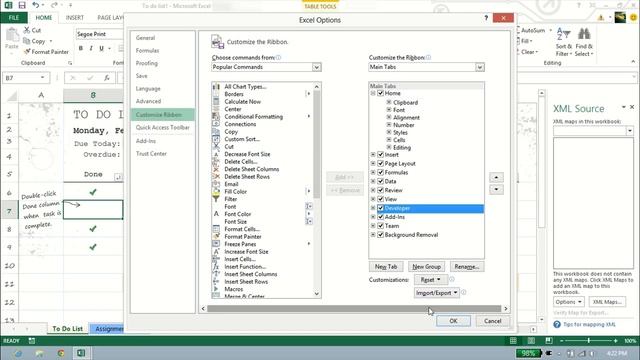This screenshot has height=360, width=640.
Task: Close the XML Source pane
Action: click(x=632, y=107)
